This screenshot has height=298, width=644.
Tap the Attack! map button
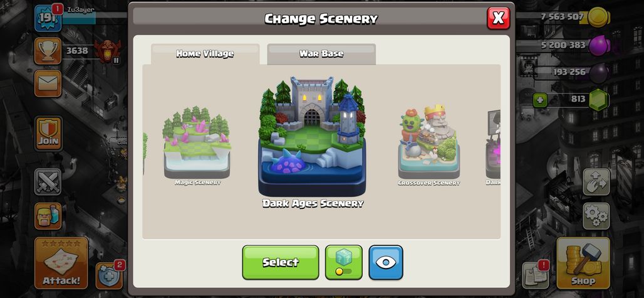pyautogui.click(x=61, y=263)
